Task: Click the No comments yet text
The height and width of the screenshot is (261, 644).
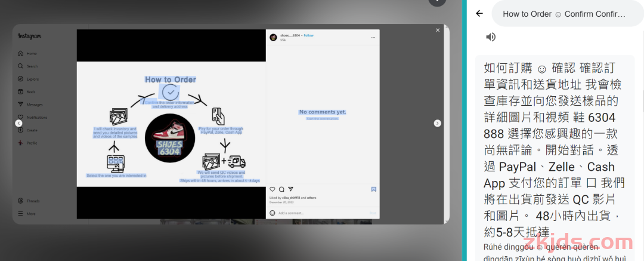Action: coord(323,112)
